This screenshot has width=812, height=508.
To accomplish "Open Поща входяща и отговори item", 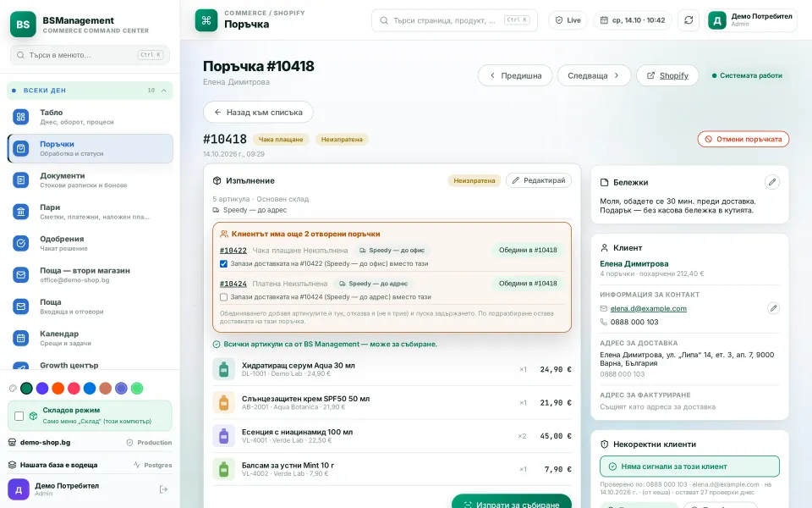I will pyautogui.click(x=91, y=306).
